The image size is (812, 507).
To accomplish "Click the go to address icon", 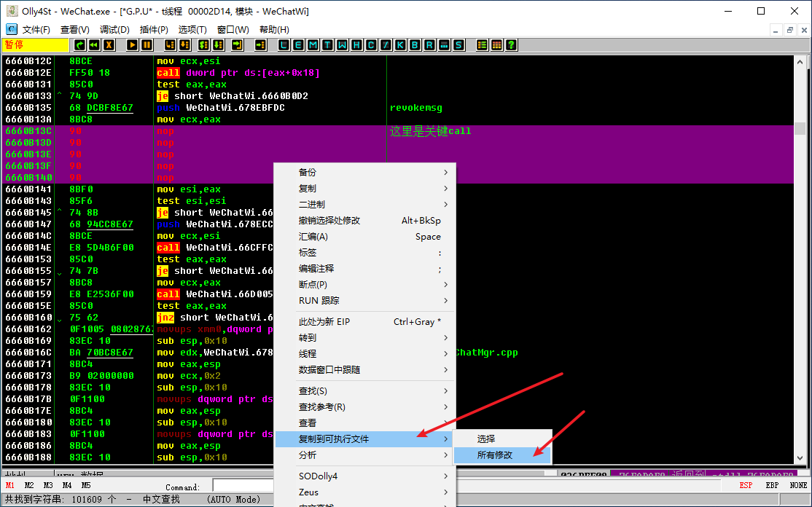I will click(x=261, y=45).
